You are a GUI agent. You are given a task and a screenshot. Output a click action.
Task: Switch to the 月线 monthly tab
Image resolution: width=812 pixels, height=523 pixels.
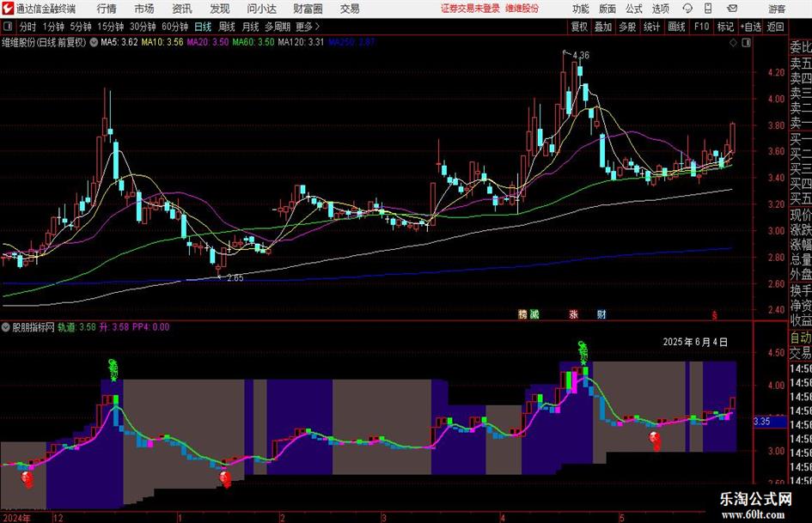tap(250, 27)
